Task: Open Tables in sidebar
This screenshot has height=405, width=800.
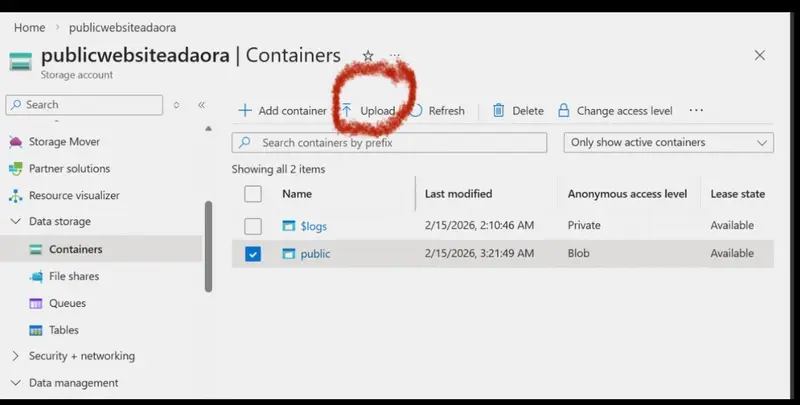Action: (64, 330)
